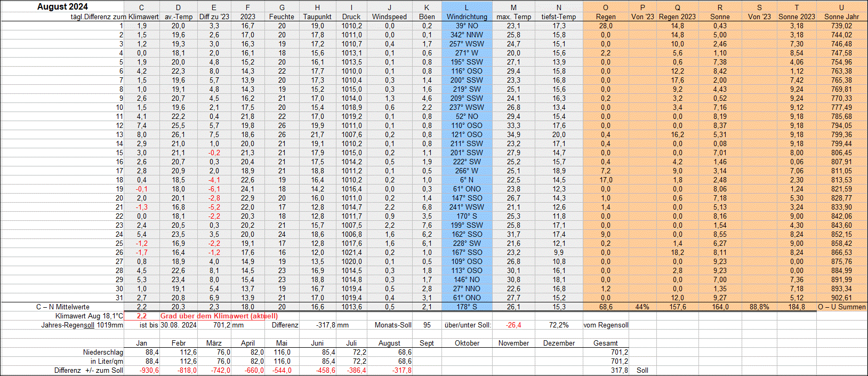This screenshot has height=376, width=868.
Task: Select the 'Regen 2023' column heading
Action: click(677, 17)
